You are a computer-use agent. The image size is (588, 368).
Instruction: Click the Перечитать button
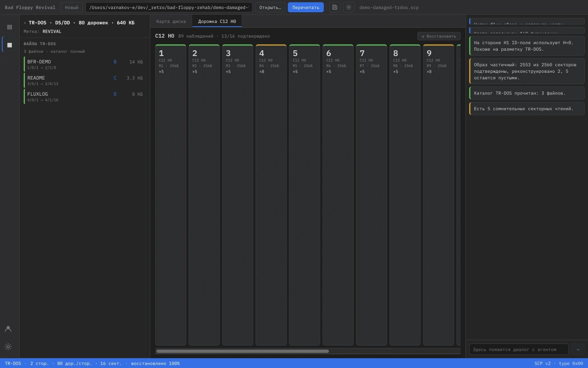tap(306, 7)
